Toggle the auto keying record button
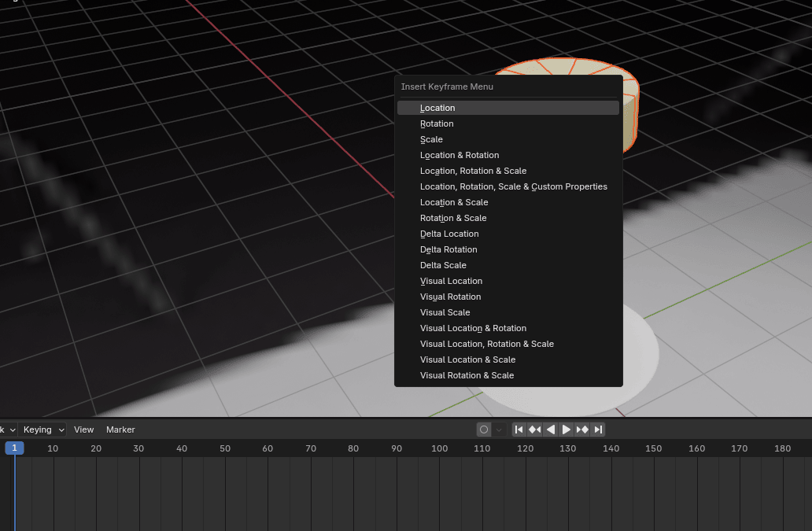The height and width of the screenshot is (531, 812). [484, 430]
